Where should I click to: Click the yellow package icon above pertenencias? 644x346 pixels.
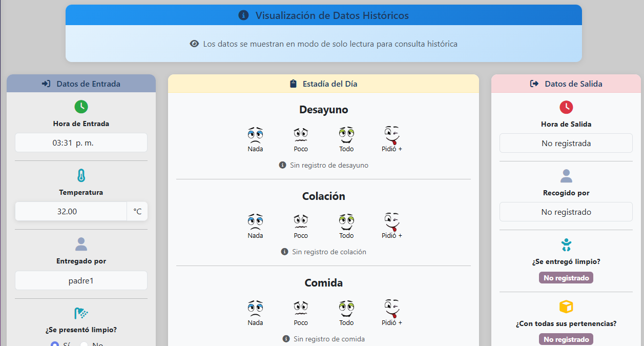[x=566, y=306]
